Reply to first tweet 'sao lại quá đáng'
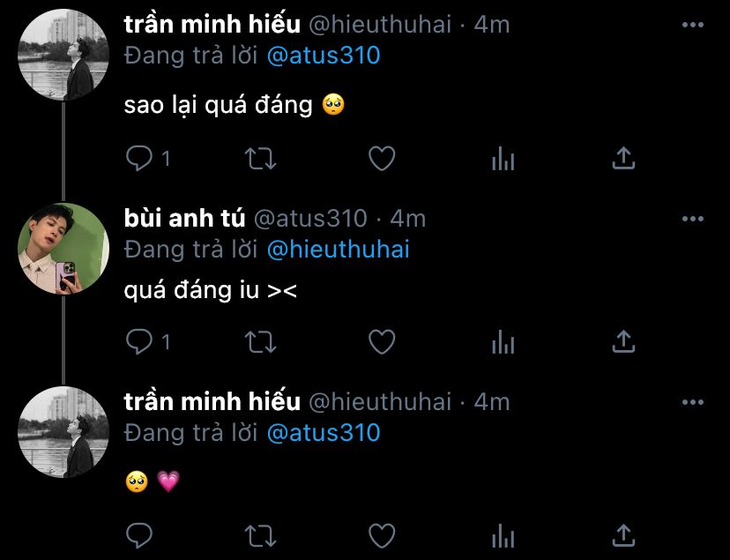The width and height of the screenshot is (730, 560). click(140, 159)
